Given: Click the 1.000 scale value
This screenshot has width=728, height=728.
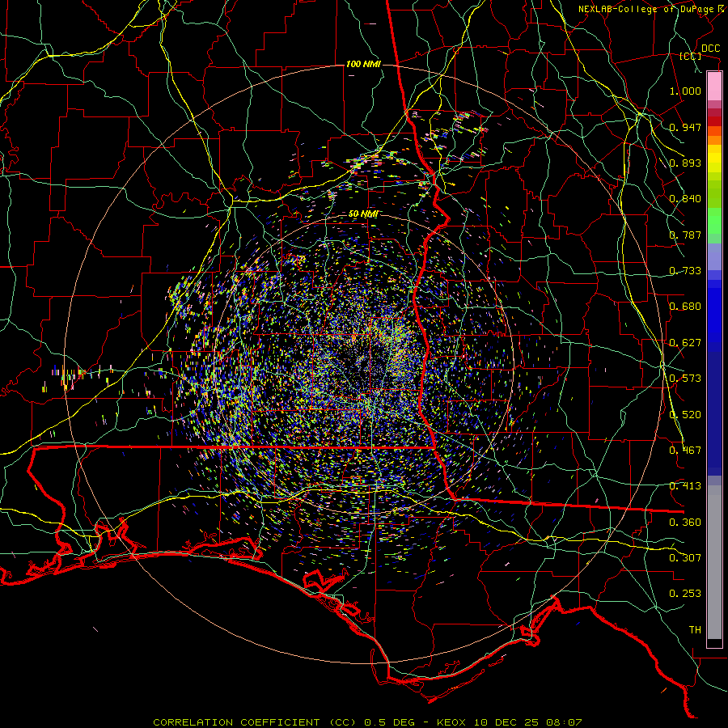Looking at the screenshot, I should point(685,91).
